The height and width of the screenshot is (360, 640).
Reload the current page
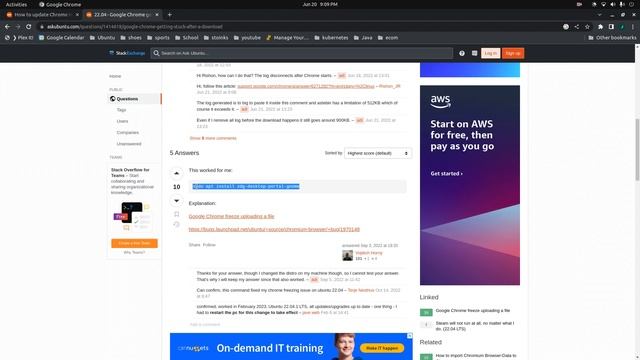29,27
